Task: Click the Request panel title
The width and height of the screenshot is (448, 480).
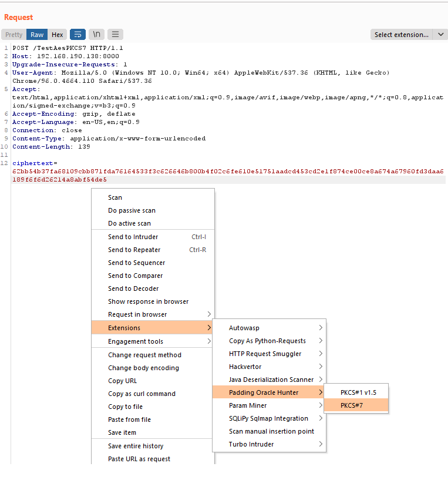Action: point(19,18)
